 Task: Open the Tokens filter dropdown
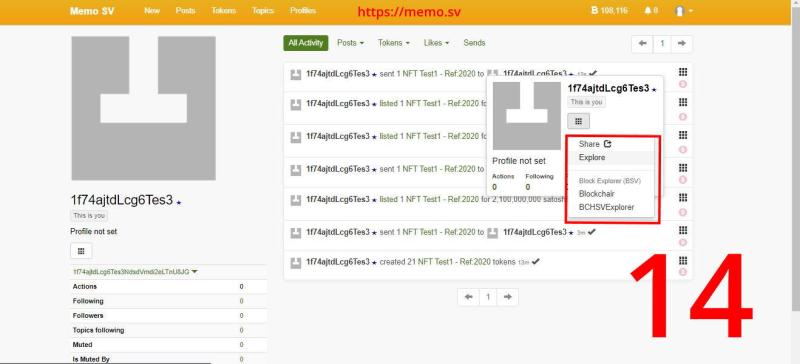(393, 43)
